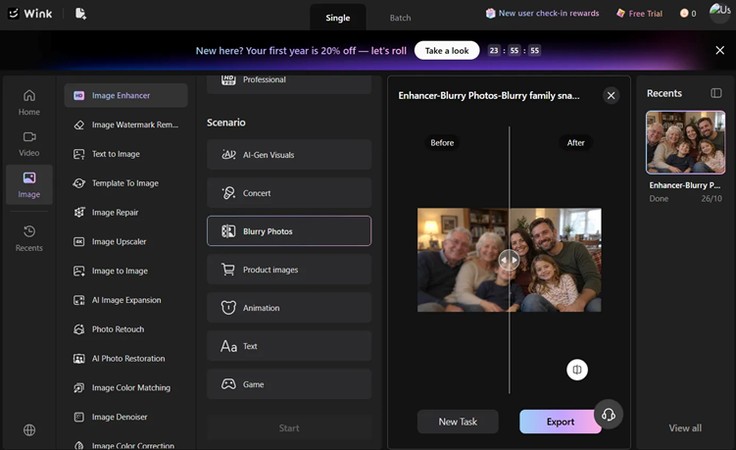Open the Home section in sidebar
The image size is (736, 450).
(x=29, y=103)
